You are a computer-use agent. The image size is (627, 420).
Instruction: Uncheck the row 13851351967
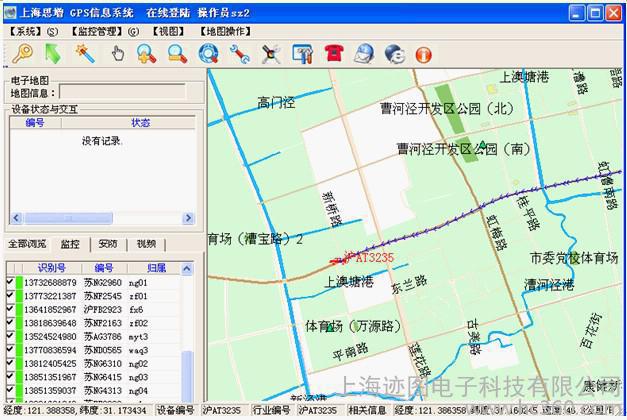10,376
